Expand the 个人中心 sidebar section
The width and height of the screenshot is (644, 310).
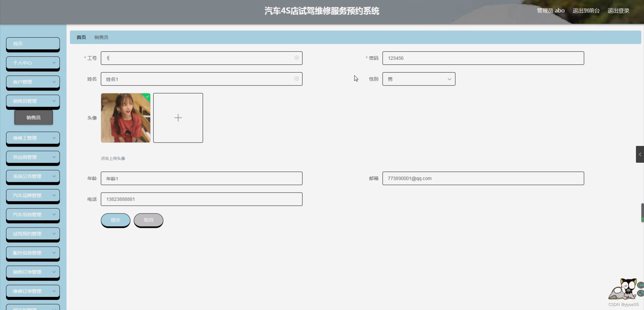click(33, 63)
